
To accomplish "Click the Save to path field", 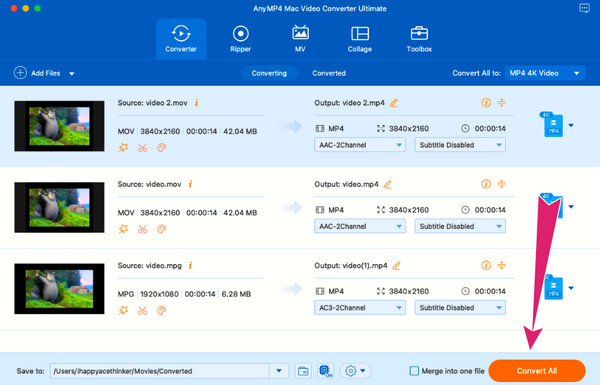I will 160,371.
